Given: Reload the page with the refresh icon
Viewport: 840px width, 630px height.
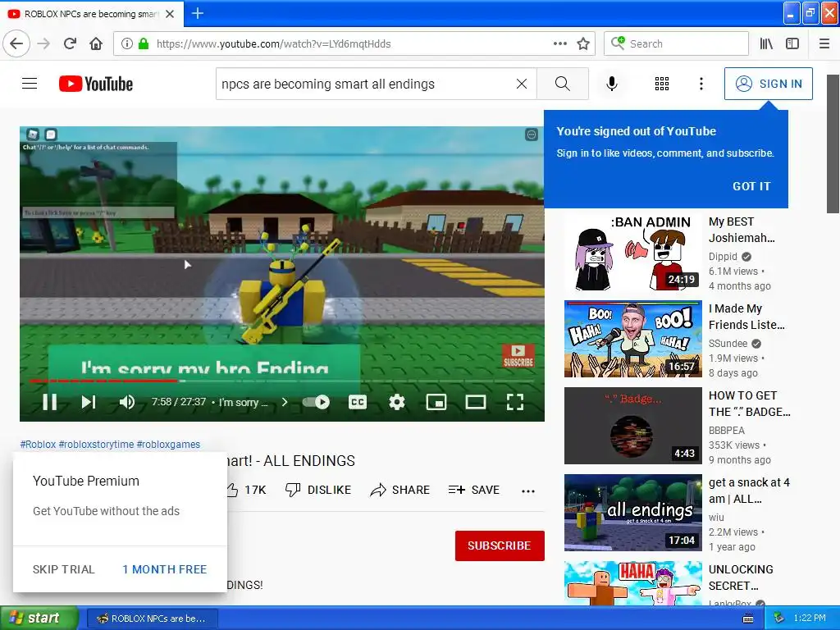Looking at the screenshot, I should pyautogui.click(x=70, y=43).
